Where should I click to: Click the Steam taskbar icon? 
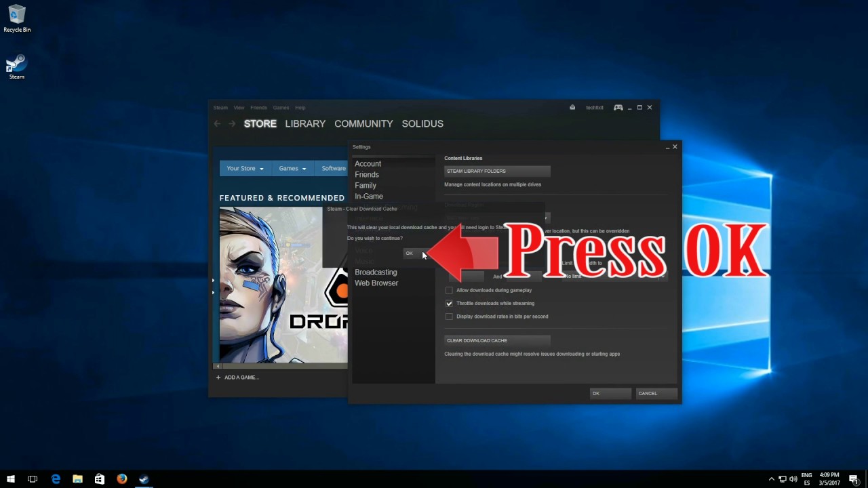coord(144,479)
